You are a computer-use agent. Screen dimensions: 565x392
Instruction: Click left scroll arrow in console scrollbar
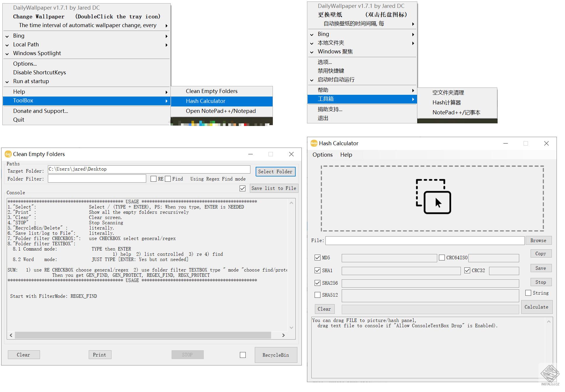tap(11, 335)
